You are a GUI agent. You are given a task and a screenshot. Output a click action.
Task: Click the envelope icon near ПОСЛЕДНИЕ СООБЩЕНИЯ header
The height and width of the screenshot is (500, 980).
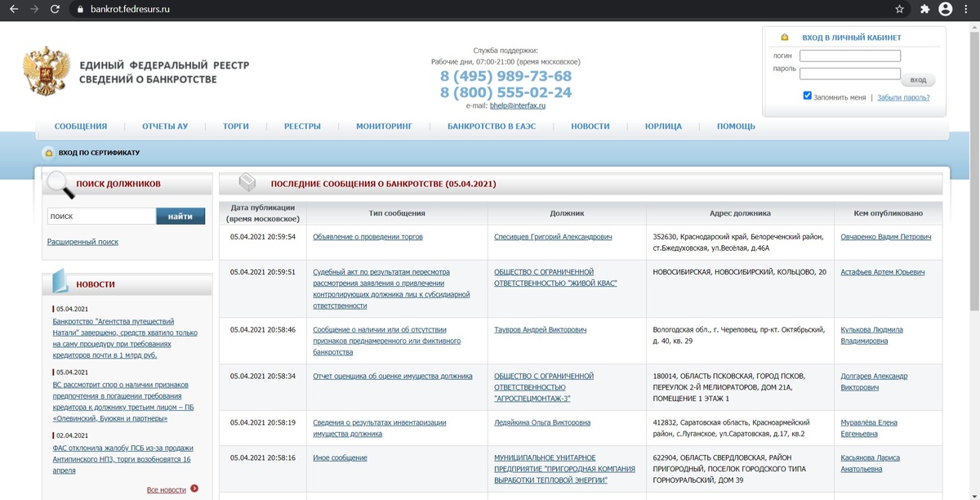(245, 181)
